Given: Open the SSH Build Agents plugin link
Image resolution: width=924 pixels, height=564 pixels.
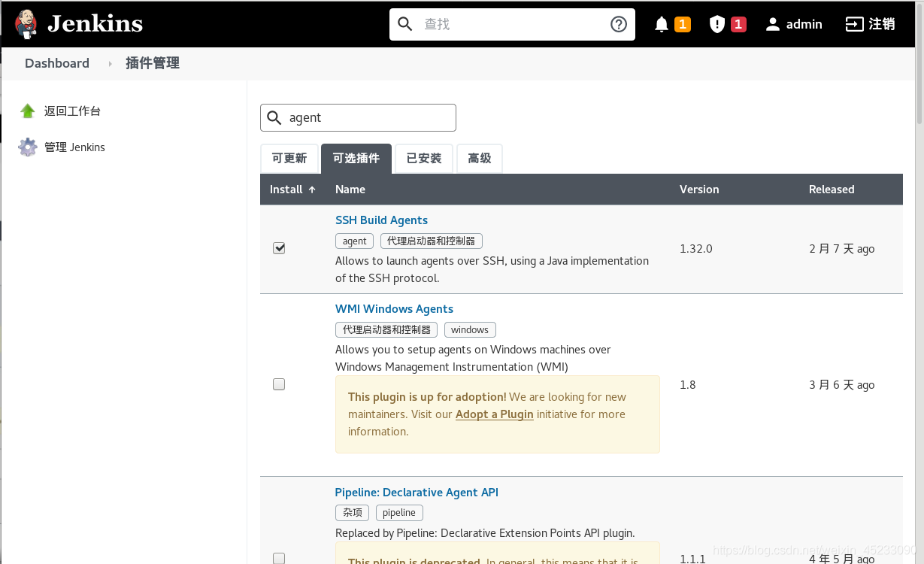Looking at the screenshot, I should 381,220.
